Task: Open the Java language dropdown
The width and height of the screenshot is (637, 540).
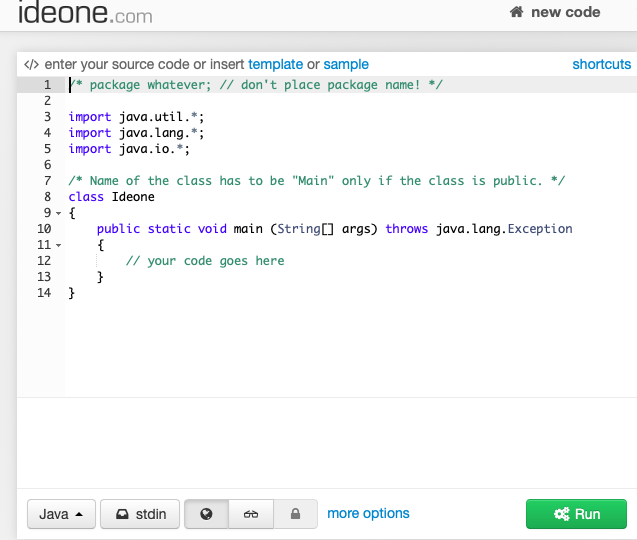Action: coord(60,514)
